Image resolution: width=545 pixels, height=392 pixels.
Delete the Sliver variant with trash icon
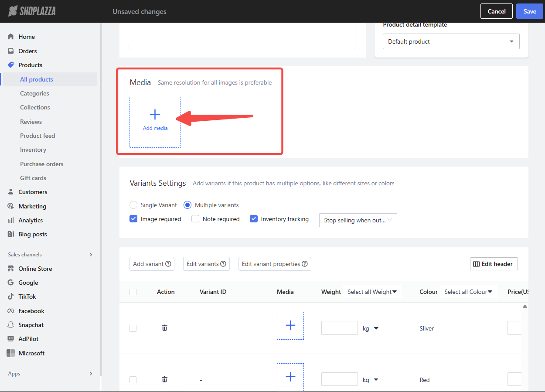[x=164, y=328]
